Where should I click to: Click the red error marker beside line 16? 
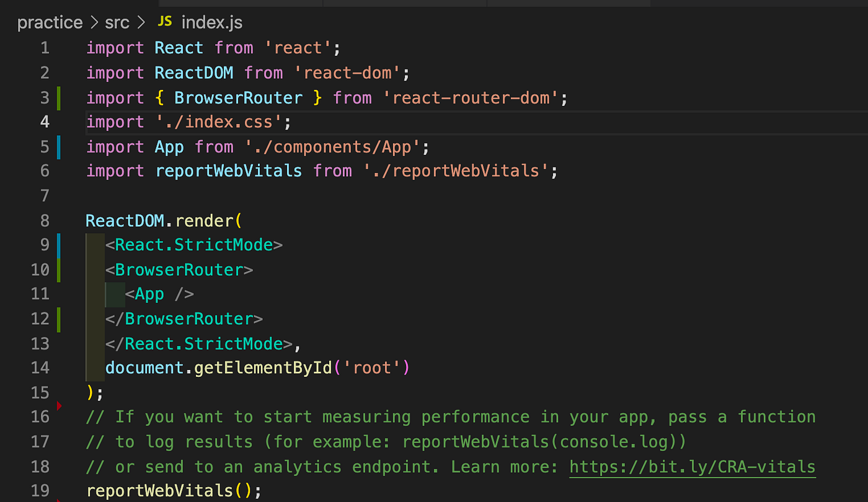tap(59, 406)
